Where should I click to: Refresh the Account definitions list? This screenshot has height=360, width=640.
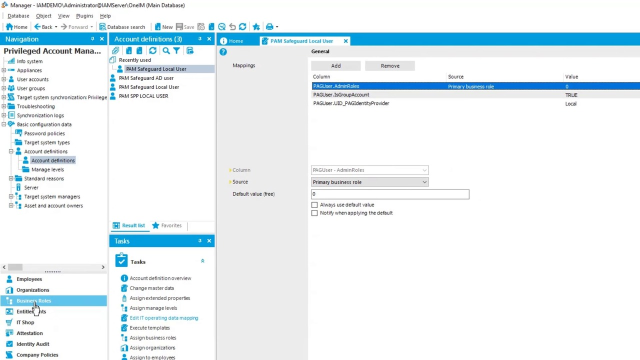tap(153, 51)
